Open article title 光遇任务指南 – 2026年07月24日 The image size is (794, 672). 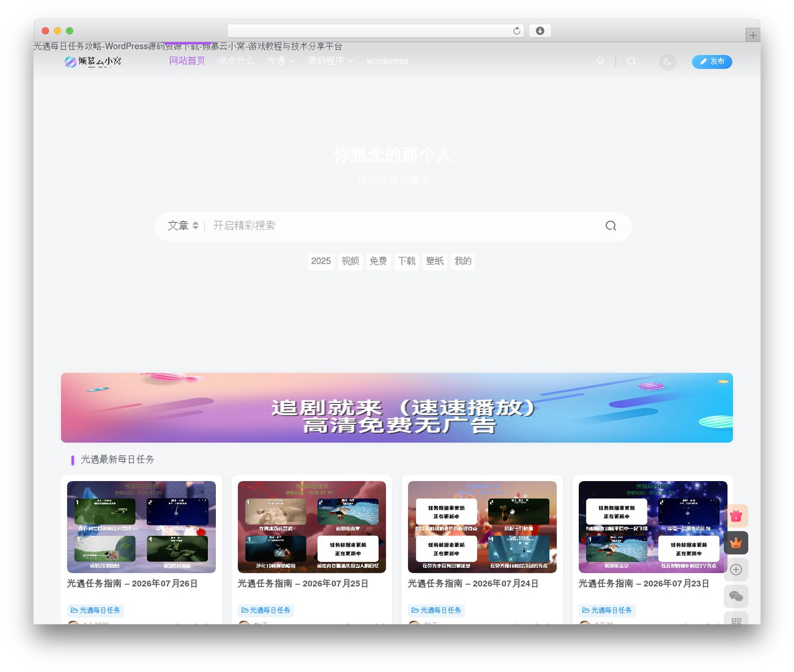pyautogui.click(x=473, y=583)
